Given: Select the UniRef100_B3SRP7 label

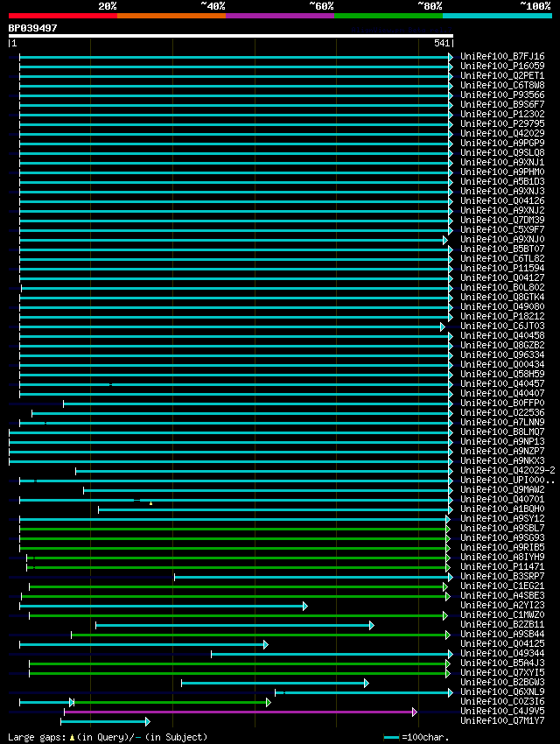Looking at the screenshot, I should click(502, 577).
